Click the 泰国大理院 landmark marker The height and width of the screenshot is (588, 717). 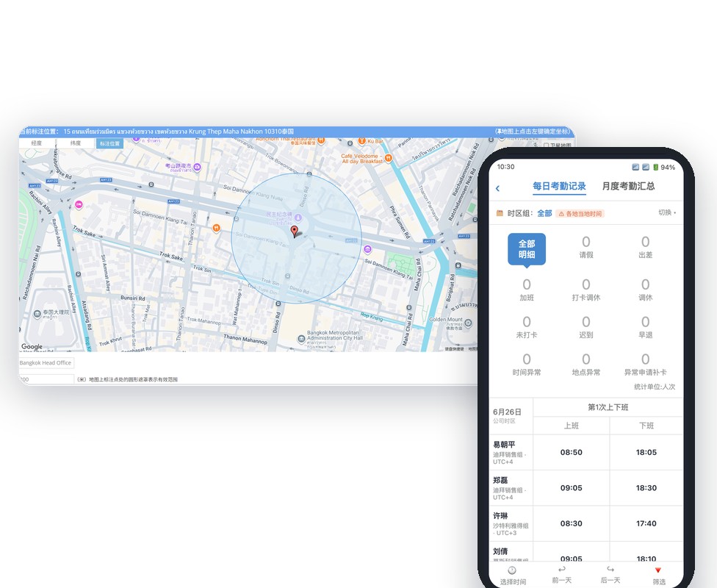point(37,314)
